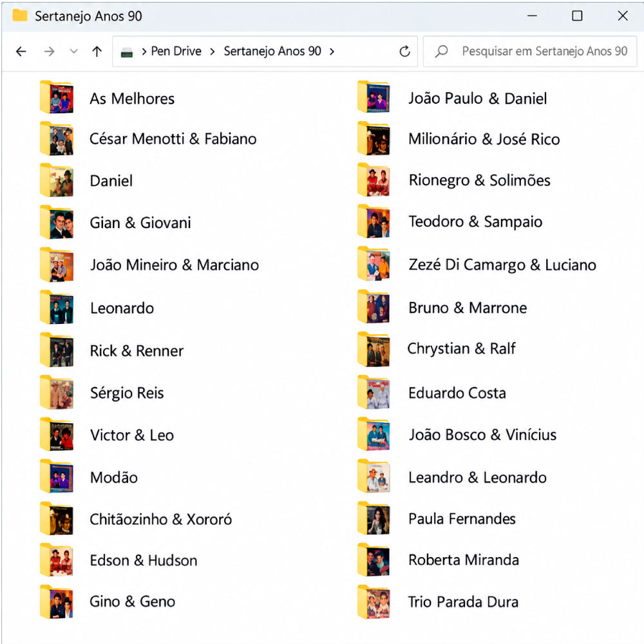Viewport: 644px width, 644px height.
Task: Click the drive icon in address bar
Action: click(x=126, y=52)
